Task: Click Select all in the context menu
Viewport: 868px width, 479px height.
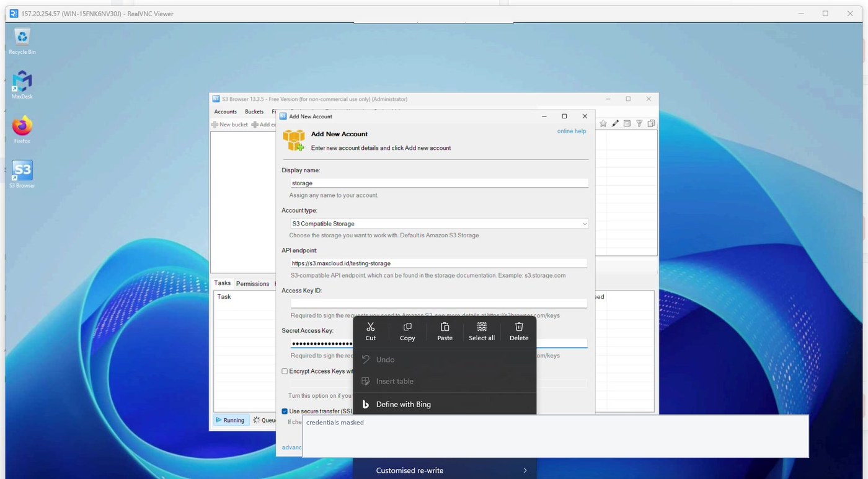Action: 482,332
